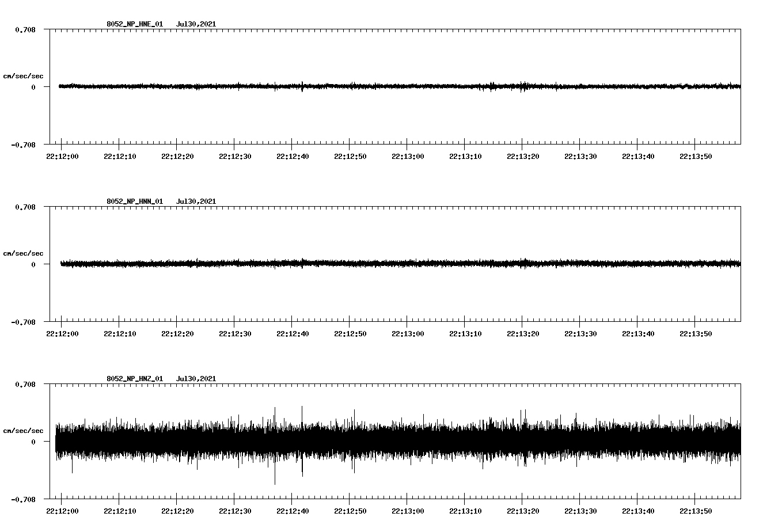Image resolution: width=782 pixels, height=532 pixels.
Task: Click the cm/sec/sec unit label on middle plot
Action: 23,253
